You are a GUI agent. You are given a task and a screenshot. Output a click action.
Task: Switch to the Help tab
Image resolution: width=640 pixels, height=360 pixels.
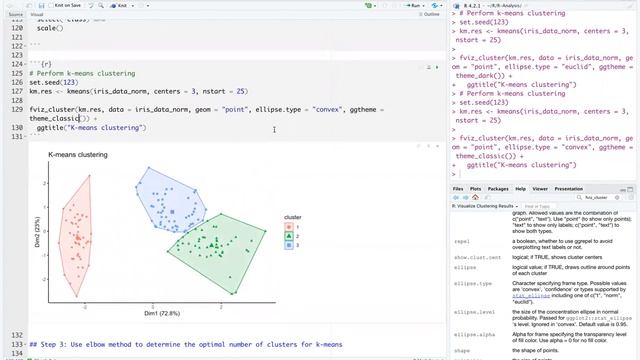tap(520, 189)
